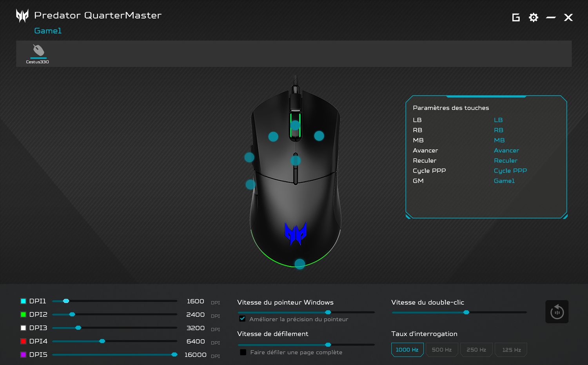Click DPI5 purple color swatch
588x365 pixels.
(x=23, y=354)
